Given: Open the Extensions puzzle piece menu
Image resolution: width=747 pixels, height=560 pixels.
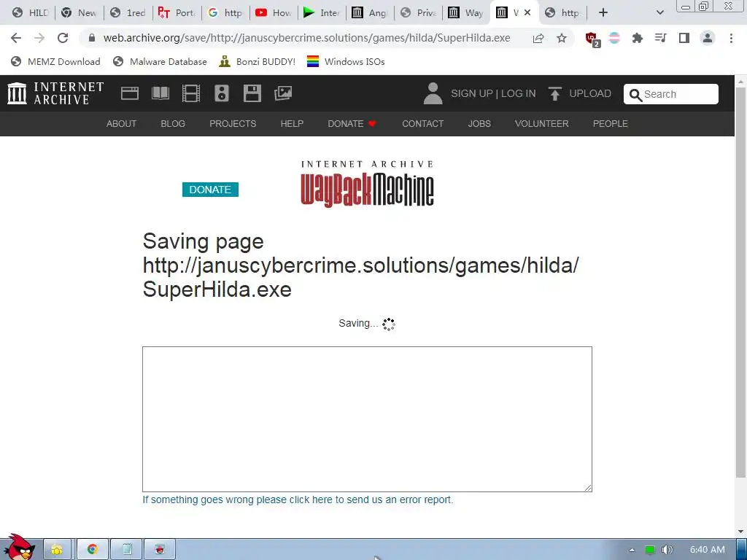Looking at the screenshot, I should 638,38.
